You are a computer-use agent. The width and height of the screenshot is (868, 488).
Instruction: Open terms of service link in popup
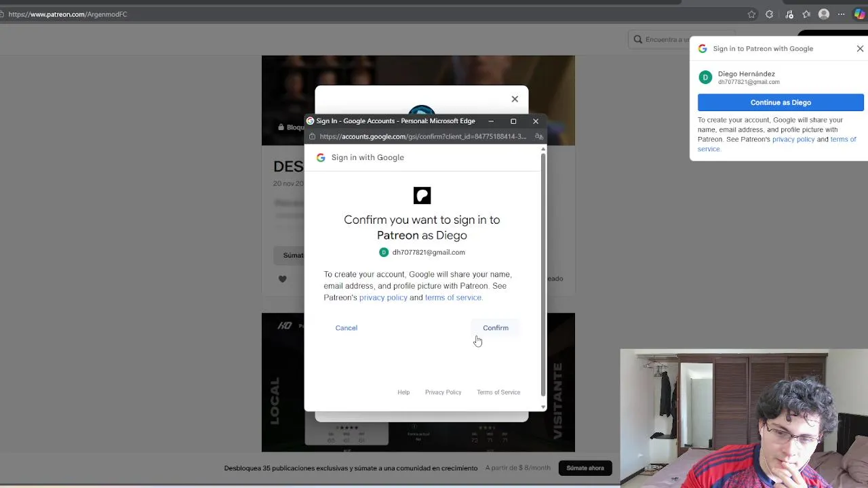coord(453,298)
